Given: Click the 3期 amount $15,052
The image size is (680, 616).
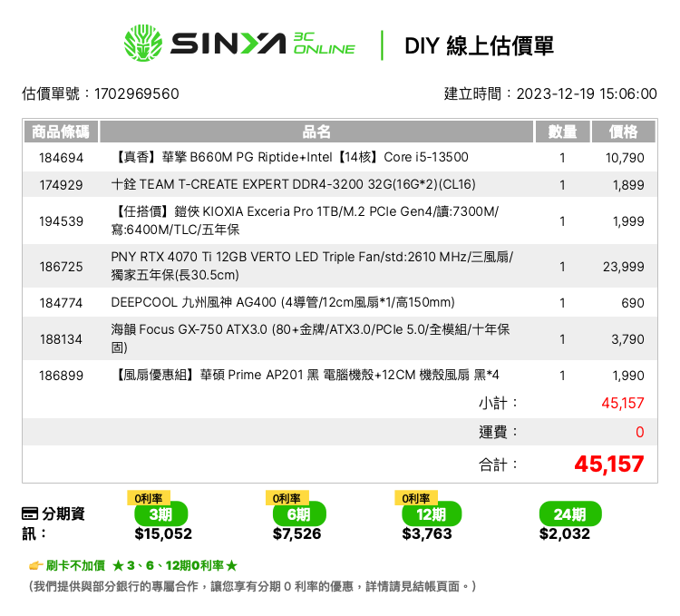Looking at the screenshot, I should pos(163,533).
